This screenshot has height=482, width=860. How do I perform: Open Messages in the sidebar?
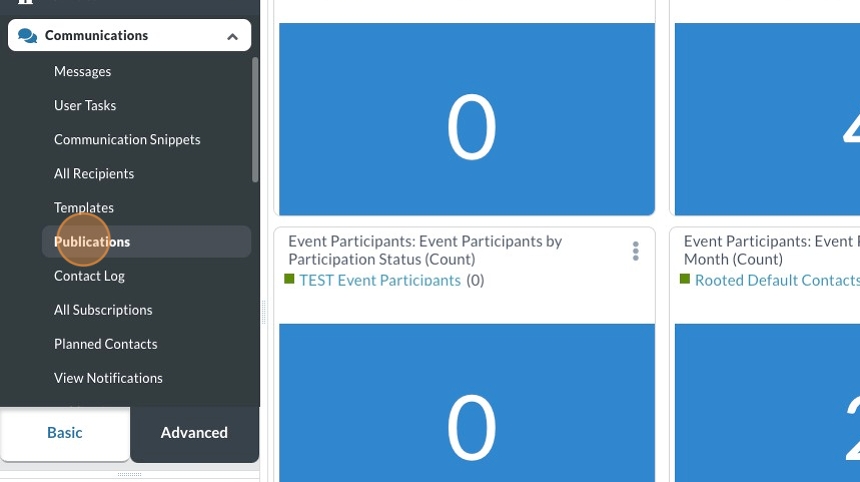pyautogui.click(x=83, y=72)
